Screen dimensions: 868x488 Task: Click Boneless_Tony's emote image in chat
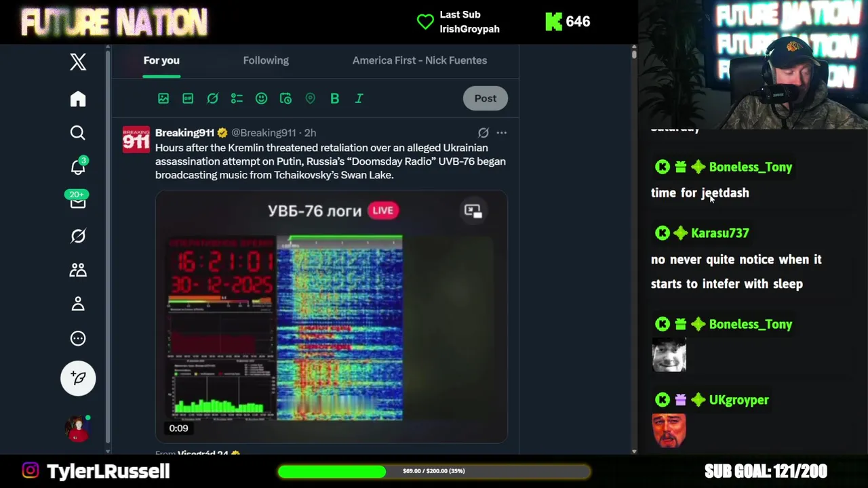pos(669,354)
